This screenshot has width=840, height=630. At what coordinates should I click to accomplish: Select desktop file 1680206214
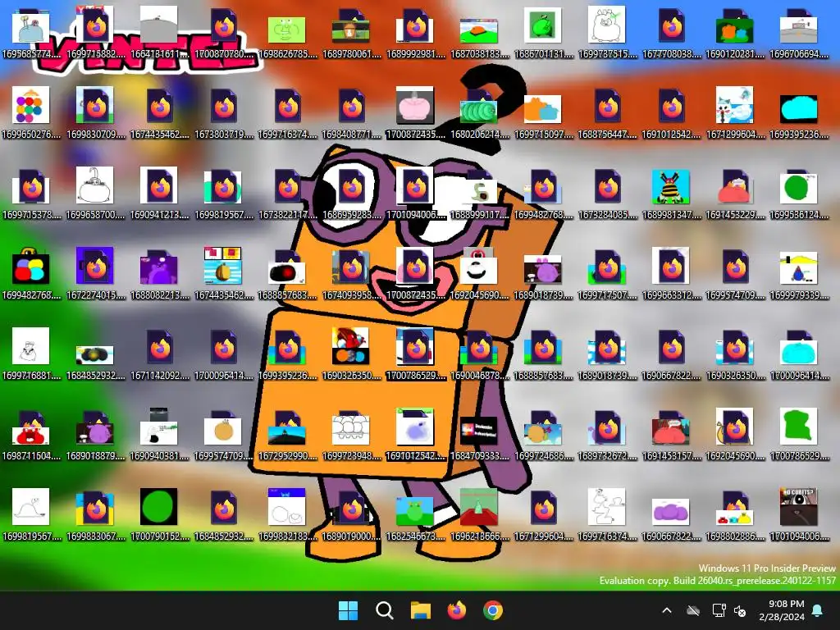coord(479,113)
